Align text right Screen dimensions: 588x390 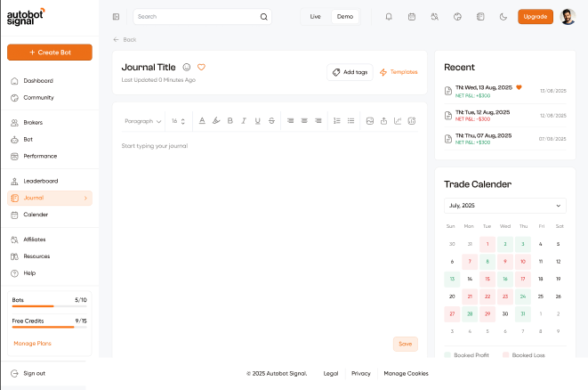[x=318, y=121]
